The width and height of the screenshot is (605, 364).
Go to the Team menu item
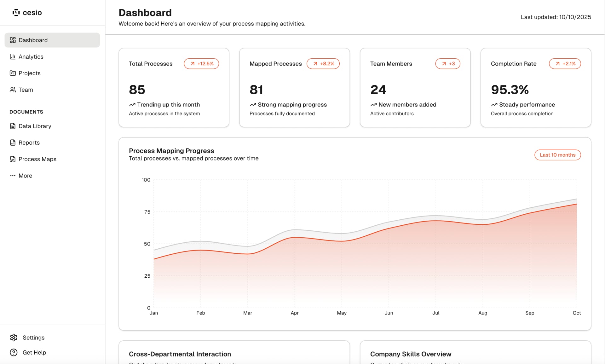pos(26,90)
